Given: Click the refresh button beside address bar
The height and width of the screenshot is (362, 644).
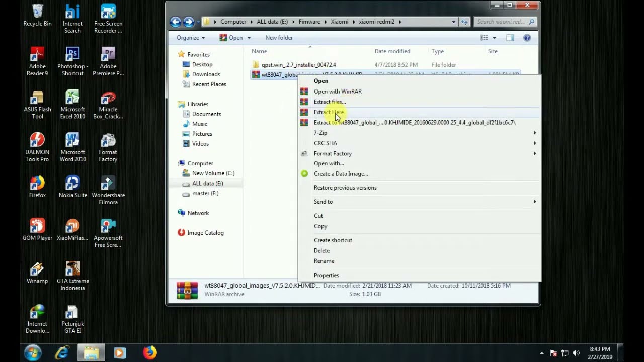Looking at the screenshot, I should [x=464, y=22].
